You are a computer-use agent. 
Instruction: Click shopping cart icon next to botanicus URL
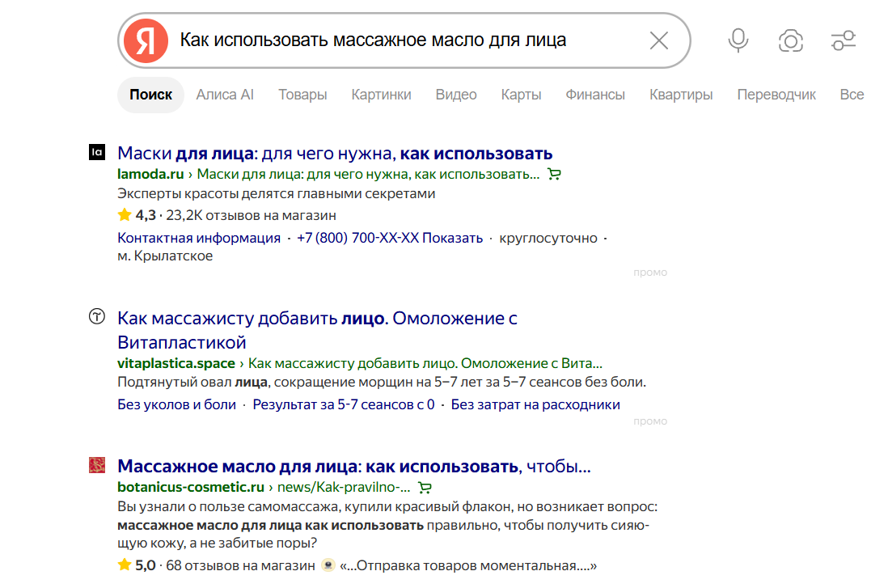(425, 487)
